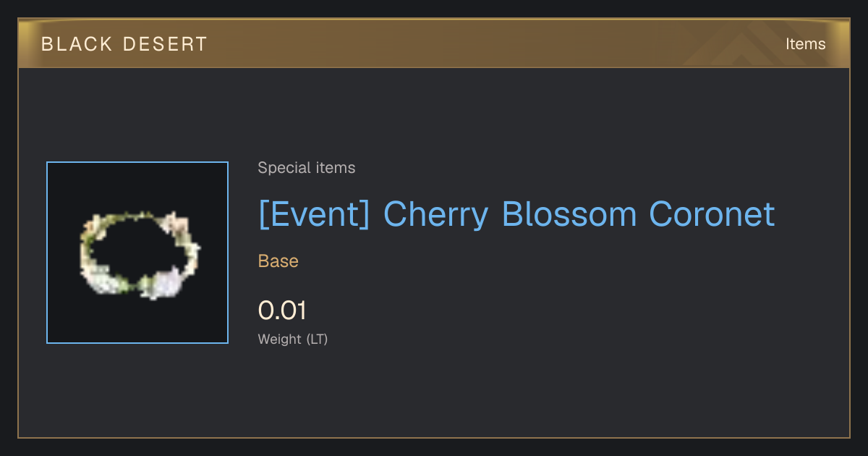Click the pink blossom on the wreath's upper right
This screenshot has height=456, width=868.
tap(174, 224)
